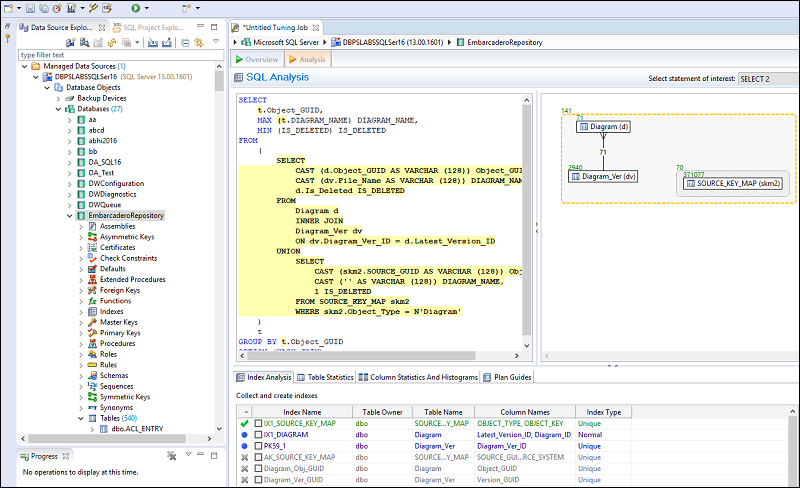The image size is (800, 488).
Task: Click the Diagram (d) table node in diagram
Action: tap(603, 127)
